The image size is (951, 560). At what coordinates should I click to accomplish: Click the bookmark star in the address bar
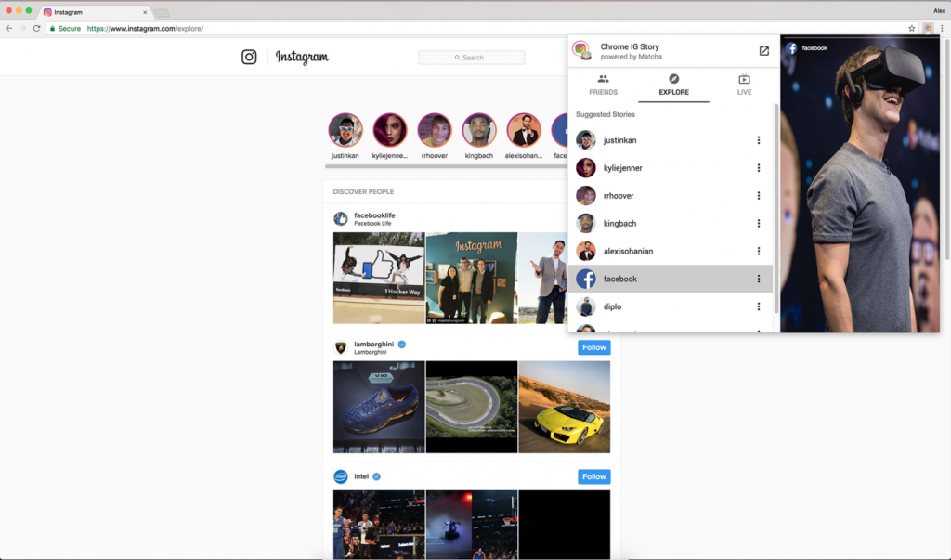pyautogui.click(x=911, y=29)
